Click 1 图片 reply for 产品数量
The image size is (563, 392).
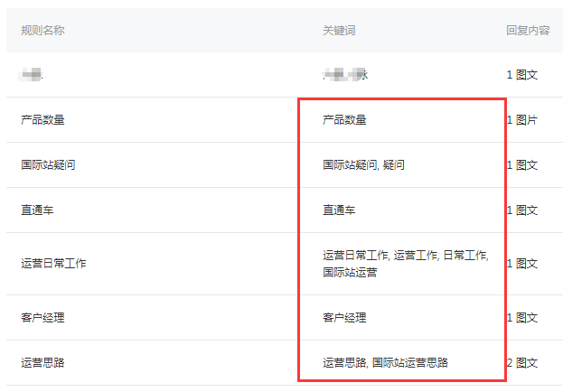click(x=522, y=119)
